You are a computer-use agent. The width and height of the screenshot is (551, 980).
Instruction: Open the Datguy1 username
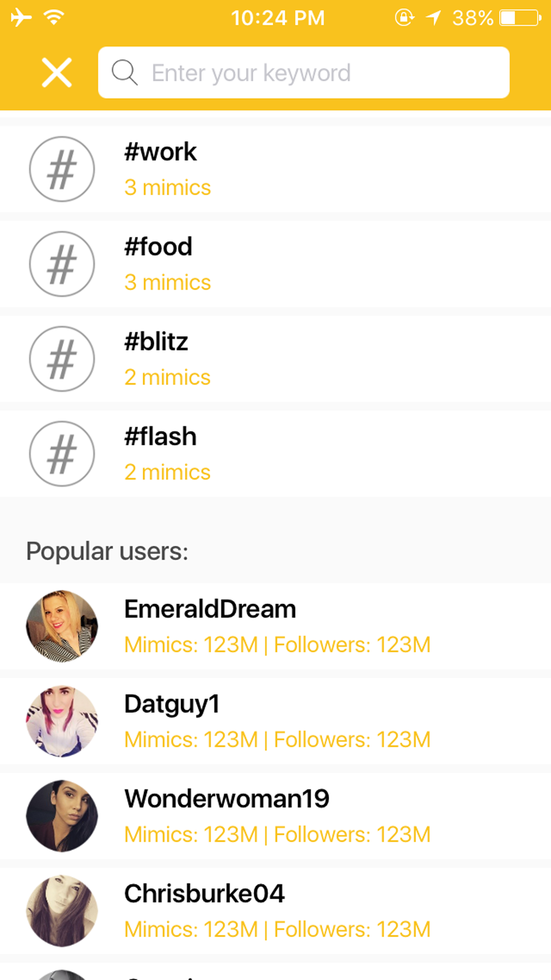point(172,704)
